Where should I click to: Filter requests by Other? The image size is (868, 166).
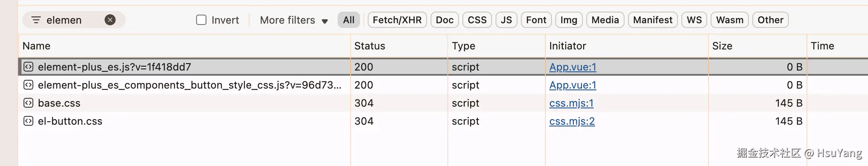770,20
